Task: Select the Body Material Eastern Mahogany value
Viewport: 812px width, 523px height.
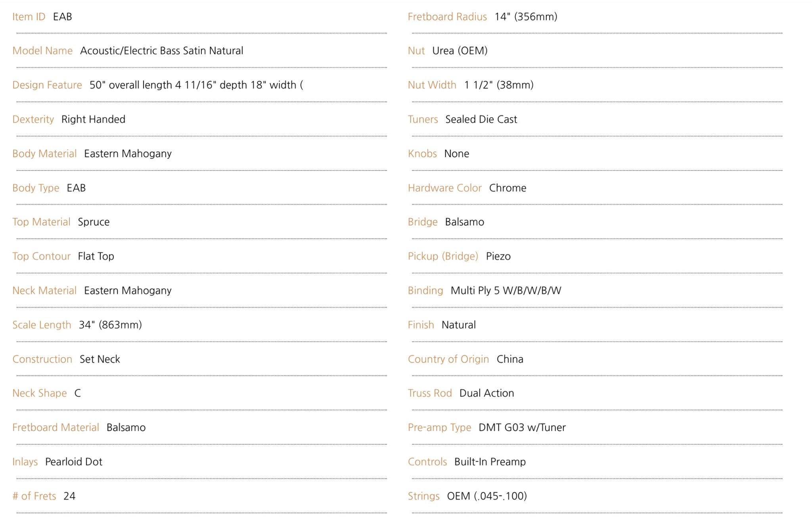Action: click(x=128, y=154)
